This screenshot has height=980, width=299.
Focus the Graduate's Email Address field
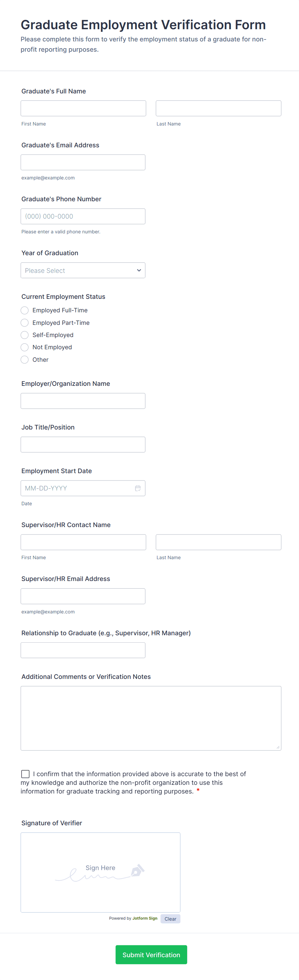pos(83,162)
